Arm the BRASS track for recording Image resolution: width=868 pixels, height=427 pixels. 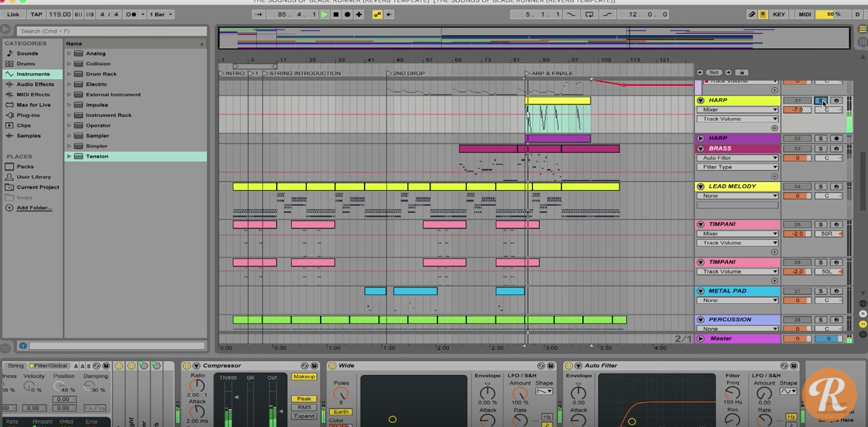tap(836, 148)
